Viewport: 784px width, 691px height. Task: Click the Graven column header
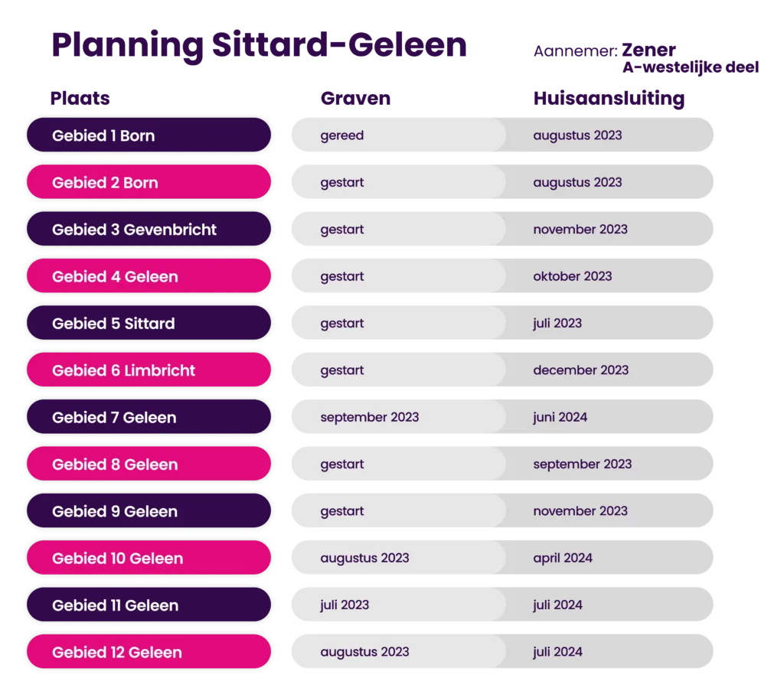(355, 99)
